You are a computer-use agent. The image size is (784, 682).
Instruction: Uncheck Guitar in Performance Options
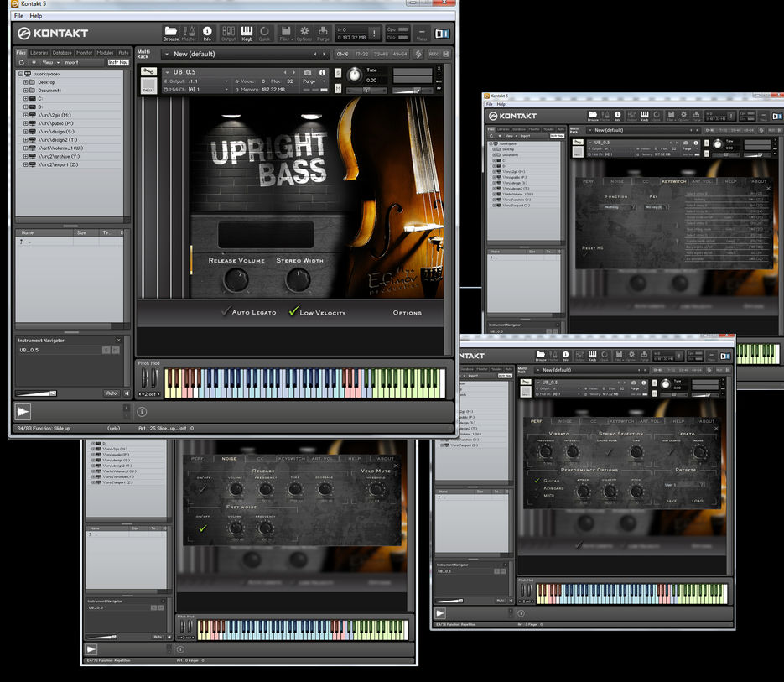[537, 481]
